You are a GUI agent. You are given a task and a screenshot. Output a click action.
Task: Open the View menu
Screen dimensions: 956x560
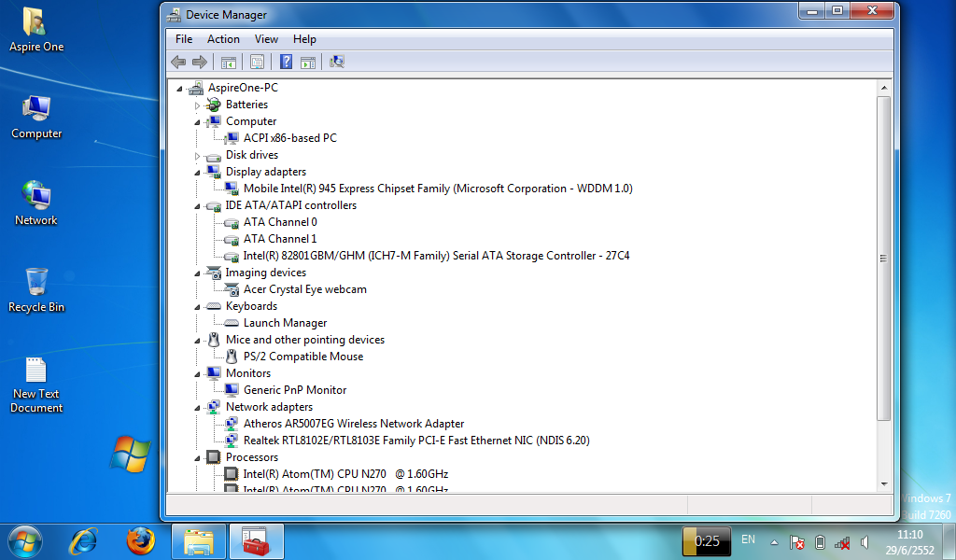point(266,39)
